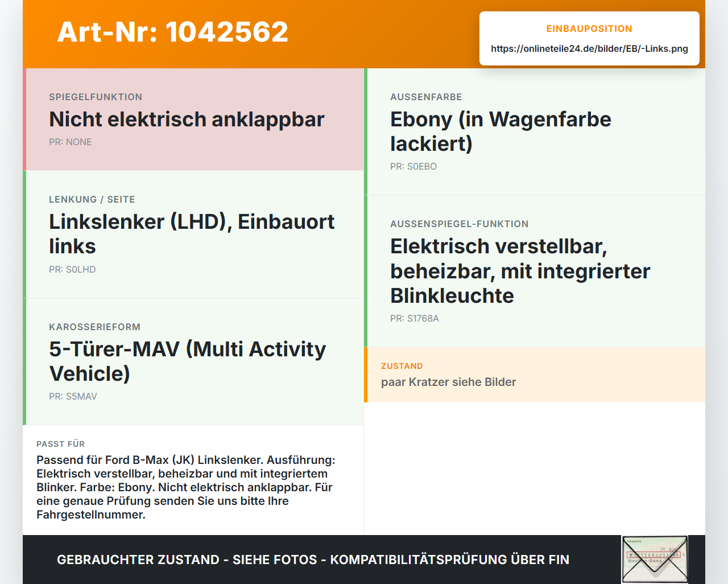Image resolution: width=728 pixels, height=584 pixels.
Task: Click the ZUSTAND label
Action: point(402,366)
